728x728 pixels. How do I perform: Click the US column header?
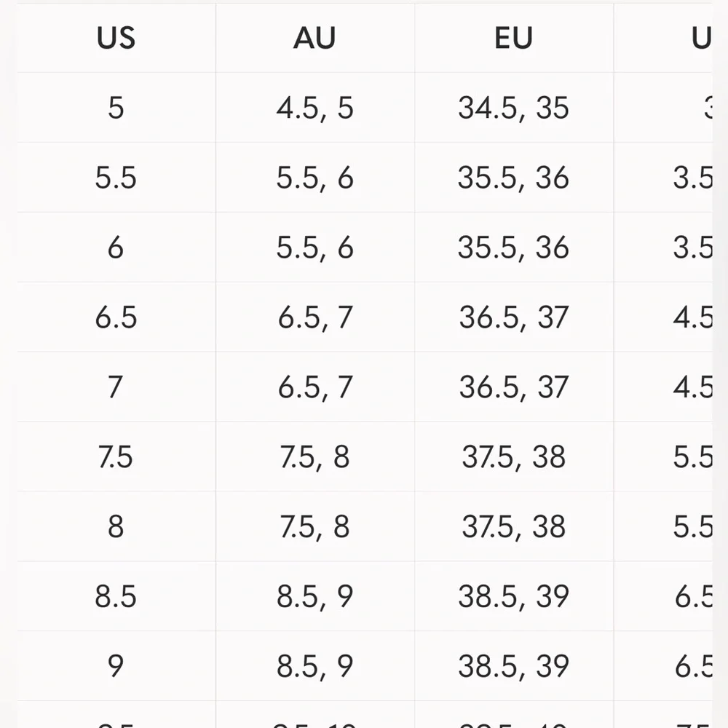[116, 39]
